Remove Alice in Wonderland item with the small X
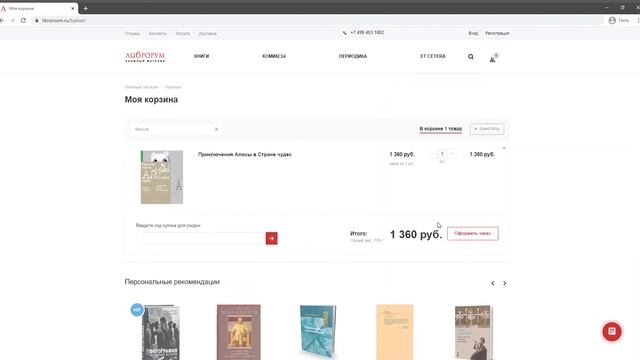Image resolution: width=640 pixels, height=360 pixels. tap(504, 148)
